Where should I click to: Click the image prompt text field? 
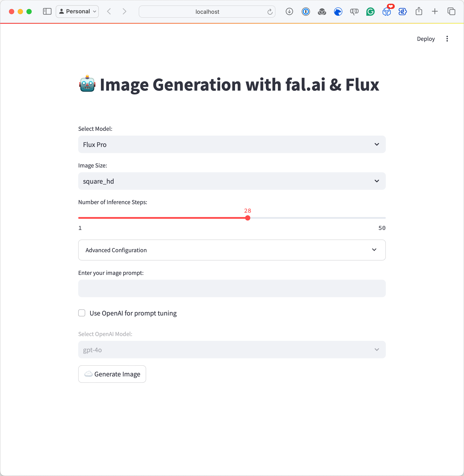pos(232,288)
